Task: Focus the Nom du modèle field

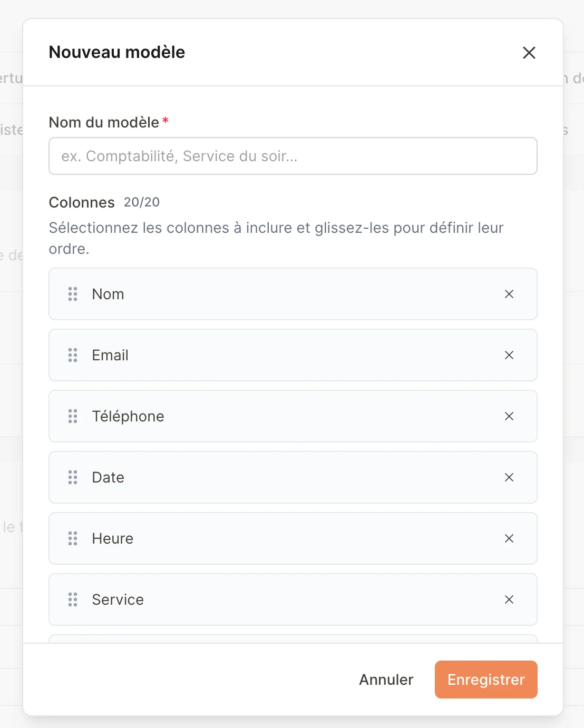Action: 293,156
